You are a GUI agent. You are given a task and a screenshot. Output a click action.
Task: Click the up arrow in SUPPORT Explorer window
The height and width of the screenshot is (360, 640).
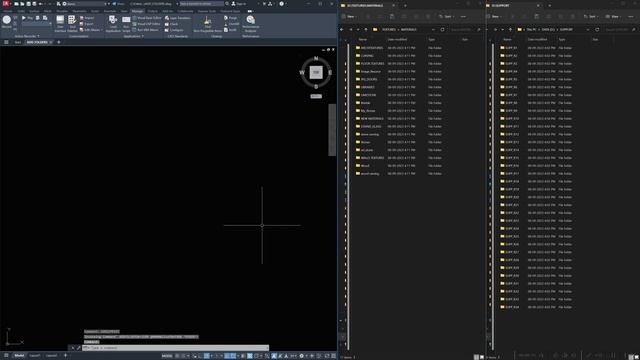click(x=510, y=29)
